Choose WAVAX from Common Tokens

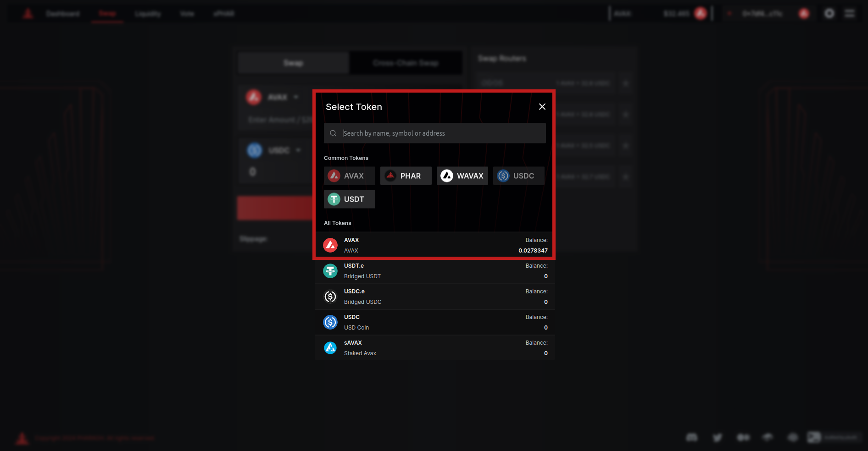pyautogui.click(x=462, y=176)
